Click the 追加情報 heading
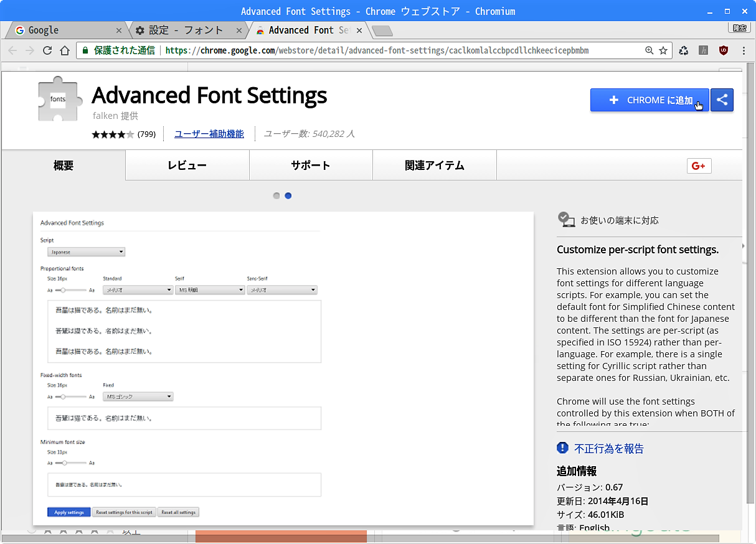 (577, 471)
